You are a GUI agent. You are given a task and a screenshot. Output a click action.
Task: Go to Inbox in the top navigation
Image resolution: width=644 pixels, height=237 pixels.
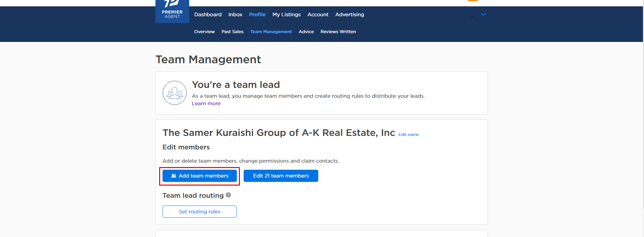(x=235, y=15)
